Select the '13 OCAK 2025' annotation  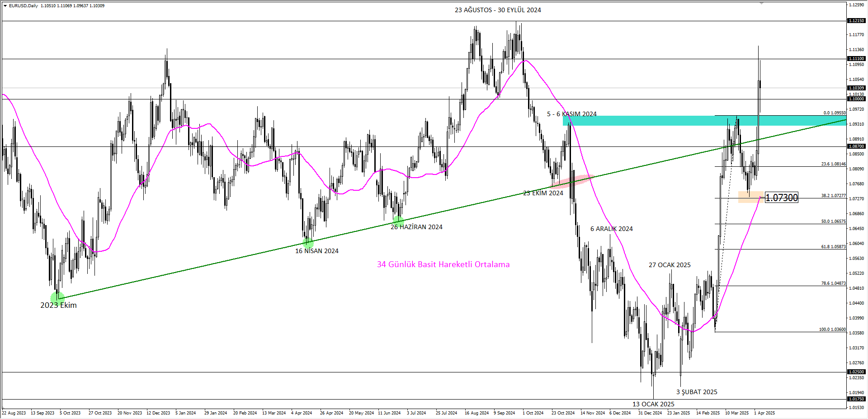(x=653, y=404)
